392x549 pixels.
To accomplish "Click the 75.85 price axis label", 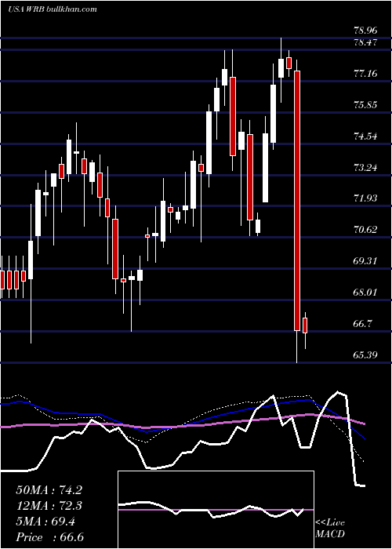I will [366, 104].
